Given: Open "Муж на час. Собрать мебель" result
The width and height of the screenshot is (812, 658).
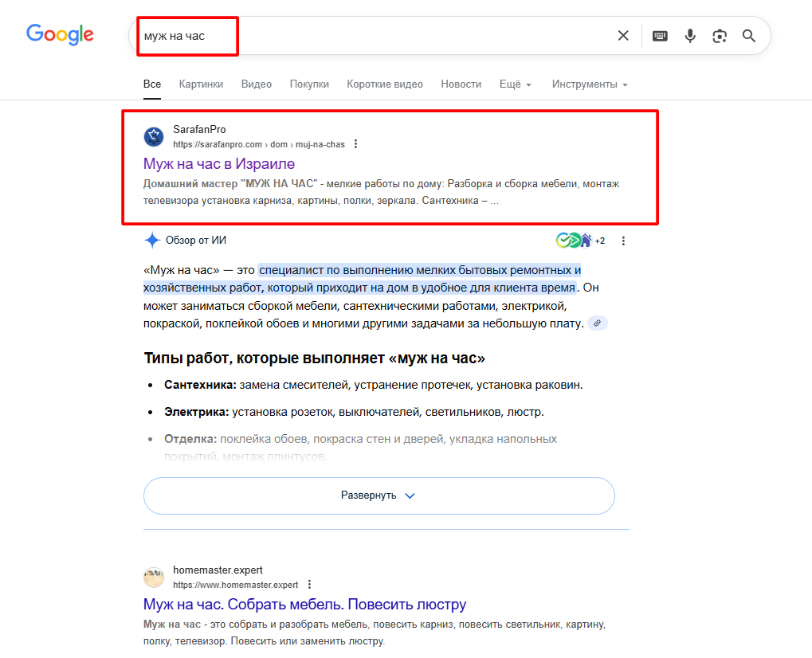Looking at the screenshot, I should [x=304, y=604].
